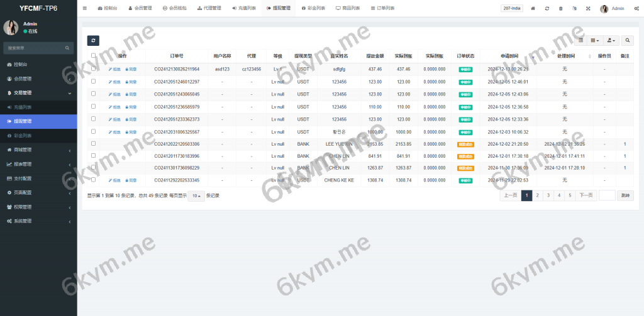Click 同意 for order CO2412051233362373

[x=131, y=119]
